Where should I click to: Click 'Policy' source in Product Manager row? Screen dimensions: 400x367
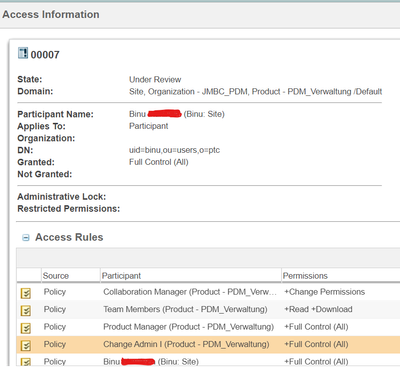coord(55,327)
